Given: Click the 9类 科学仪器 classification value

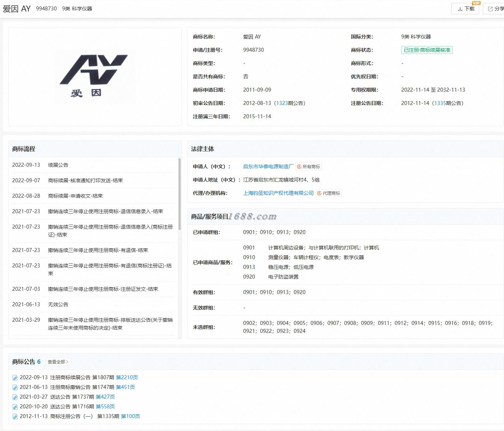Looking at the screenshot, I should click(x=416, y=37).
